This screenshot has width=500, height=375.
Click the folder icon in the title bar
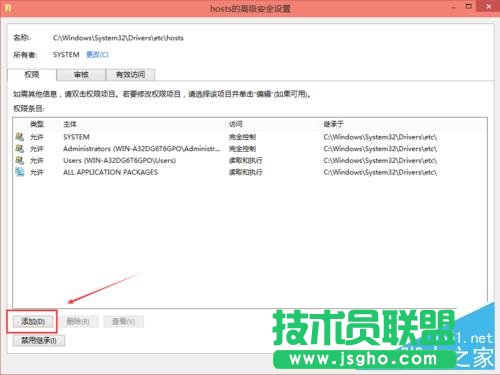[x=8, y=8]
